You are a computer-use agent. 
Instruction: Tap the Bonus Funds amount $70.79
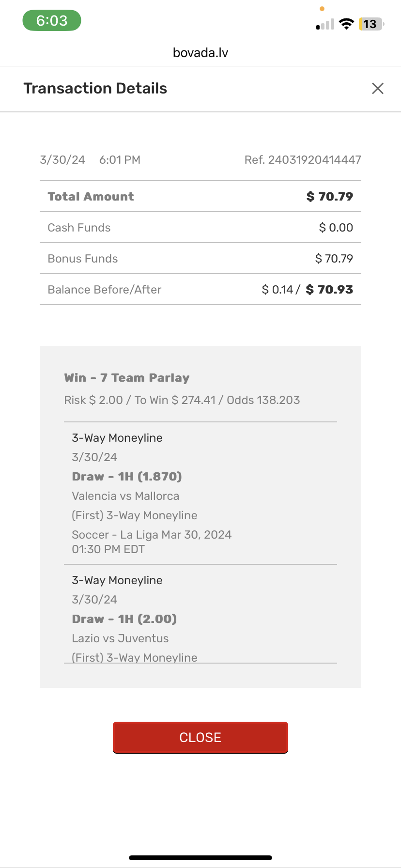[334, 259]
